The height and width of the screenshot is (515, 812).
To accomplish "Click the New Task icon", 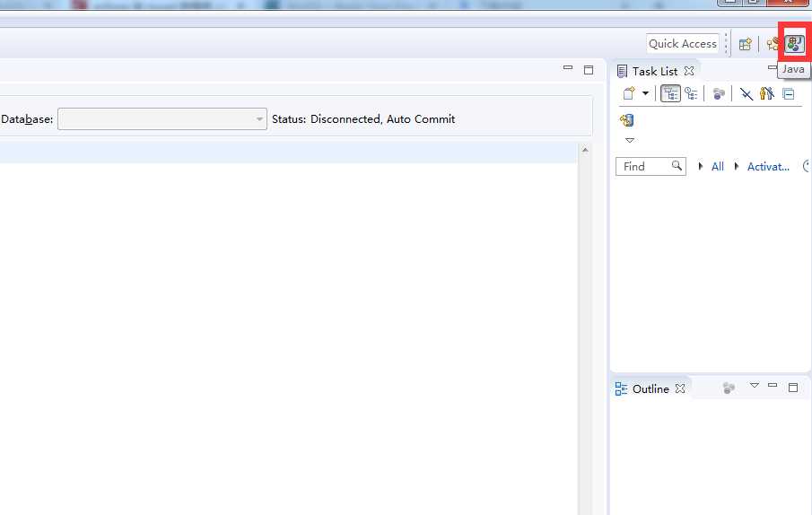I will tap(629, 93).
